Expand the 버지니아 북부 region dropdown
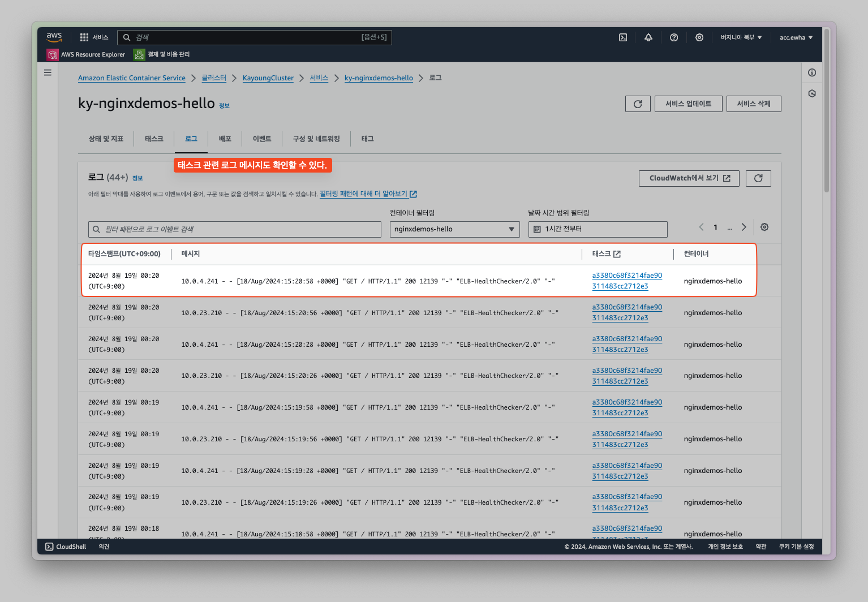This screenshot has height=602, width=868. tap(741, 37)
